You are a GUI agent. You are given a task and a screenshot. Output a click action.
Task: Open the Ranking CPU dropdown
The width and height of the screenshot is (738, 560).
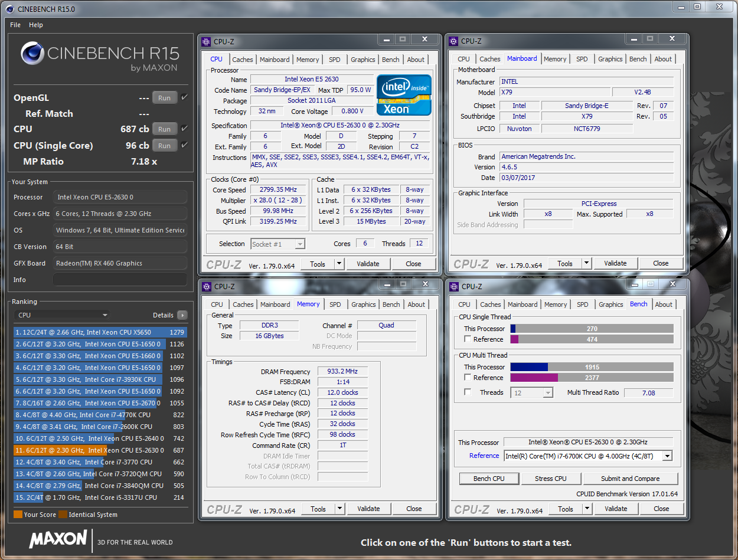tap(62, 315)
